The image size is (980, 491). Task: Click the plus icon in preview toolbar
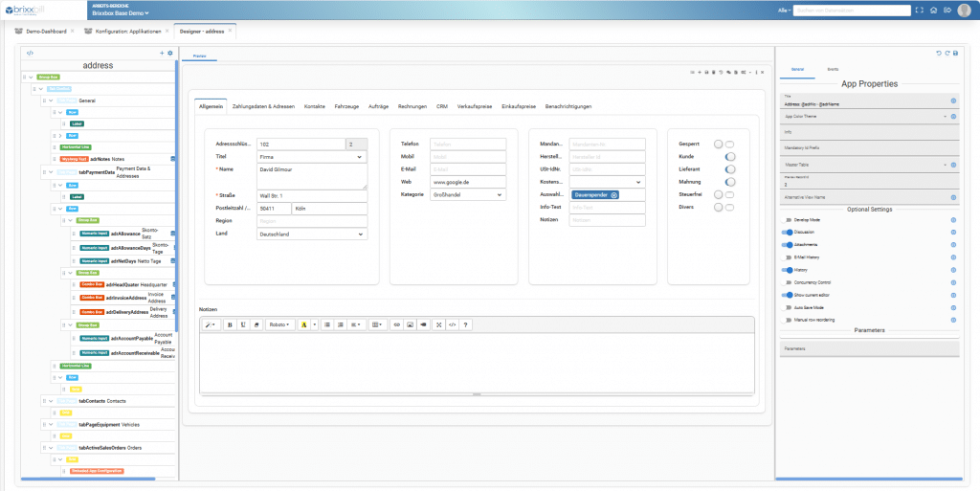click(x=700, y=73)
